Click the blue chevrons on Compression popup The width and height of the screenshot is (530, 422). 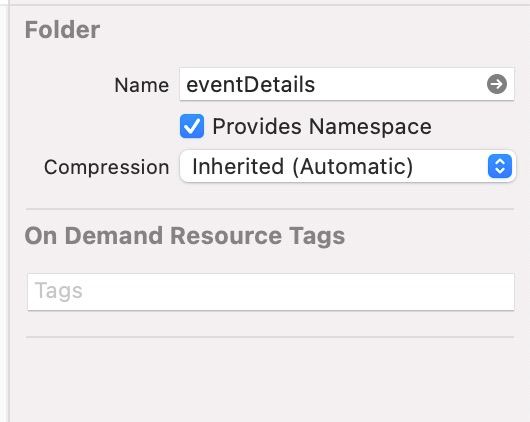(500, 166)
